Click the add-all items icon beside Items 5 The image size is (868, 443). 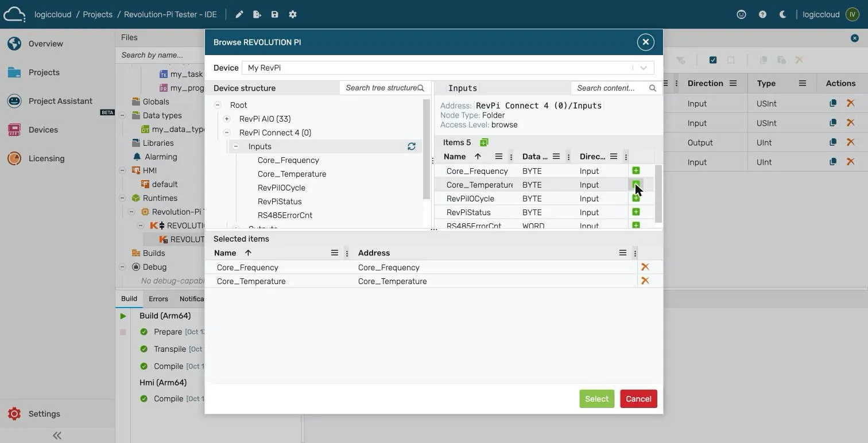[484, 142]
